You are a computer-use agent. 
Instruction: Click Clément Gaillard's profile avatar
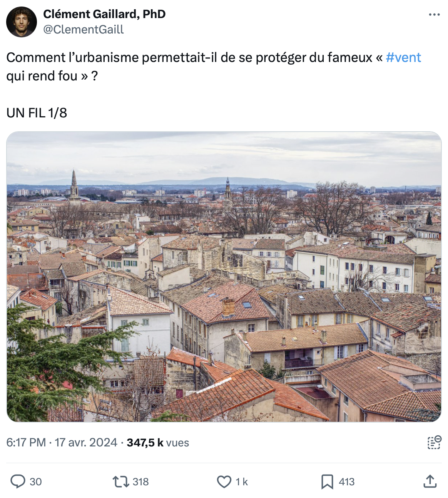[22, 22]
